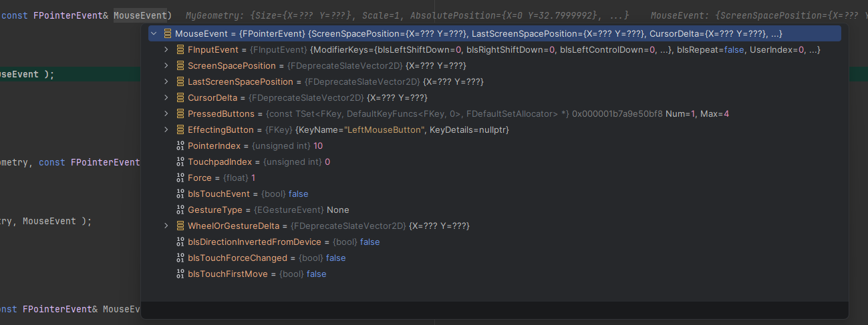Expand the FInputEvent tree node
868x325 pixels.
point(166,50)
